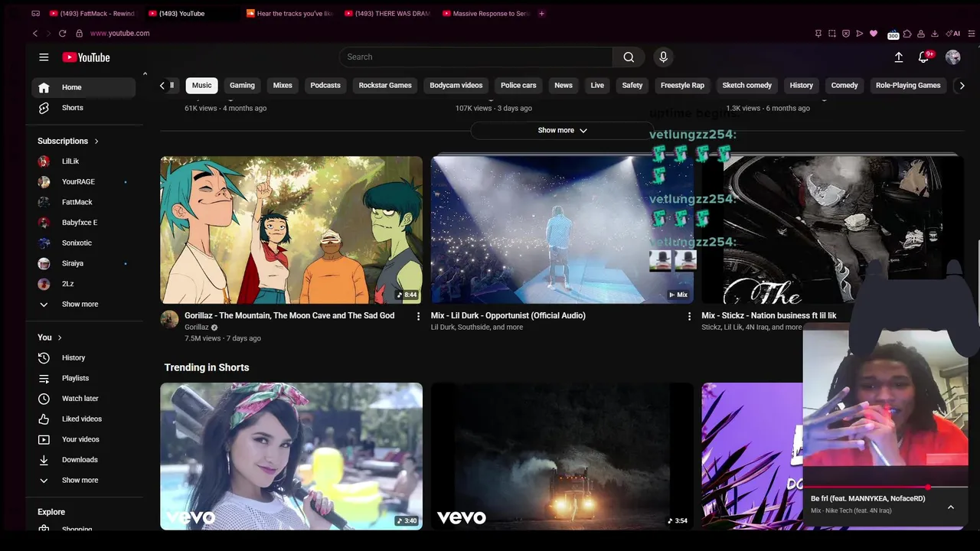Image resolution: width=980 pixels, height=551 pixels.
Task: Open the browser AI assistant button
Action: (953, 34)
